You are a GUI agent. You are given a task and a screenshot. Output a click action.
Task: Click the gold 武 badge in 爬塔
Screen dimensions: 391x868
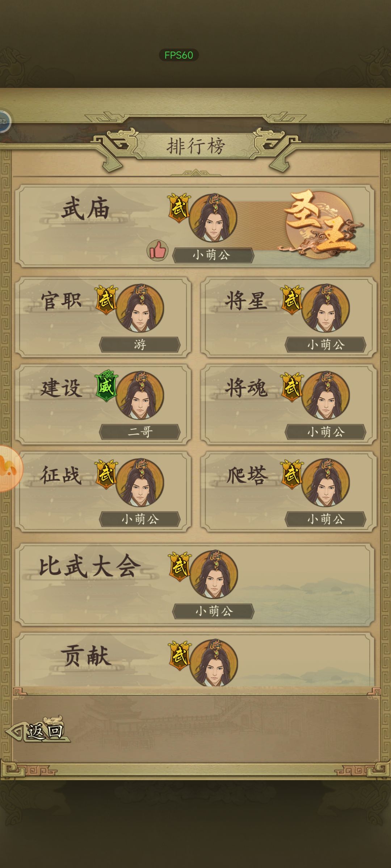click(x=292, y=474)
